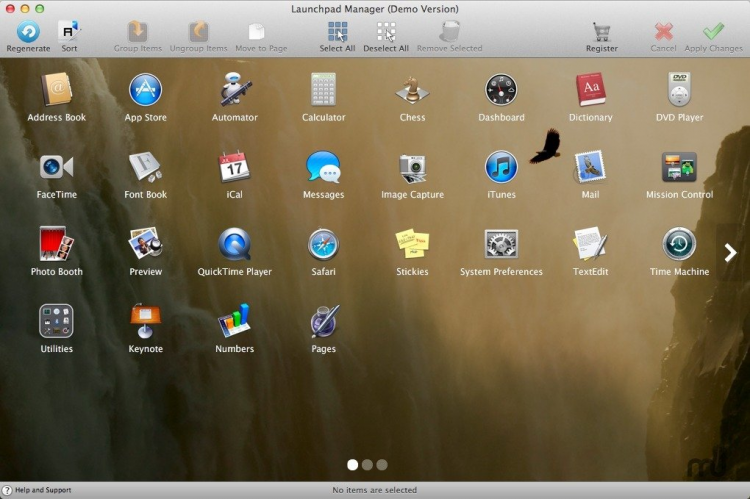This screenshot has width=750, height=499.
Task: Select the Dashboard gauge icon
Action: pyautogui.click(x=501, y=89)
